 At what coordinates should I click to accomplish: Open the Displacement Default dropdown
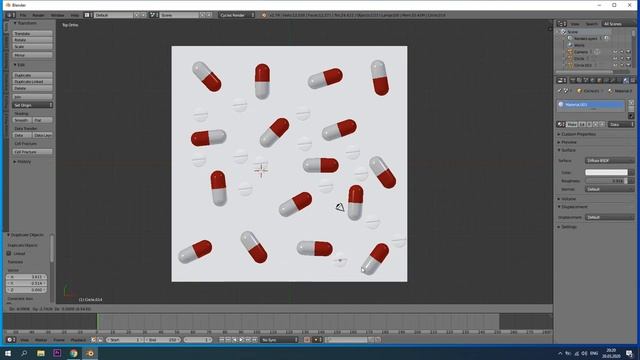(610, 217)
